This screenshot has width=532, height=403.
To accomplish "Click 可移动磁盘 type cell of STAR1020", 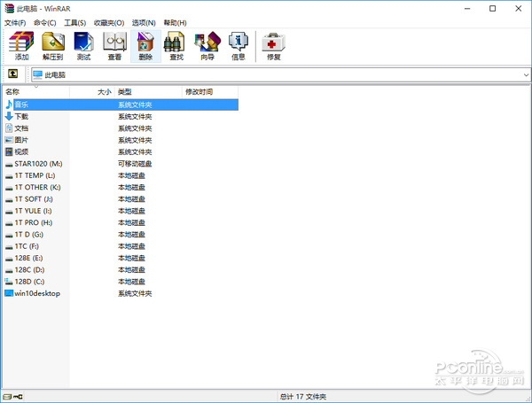I will (135, 164).
